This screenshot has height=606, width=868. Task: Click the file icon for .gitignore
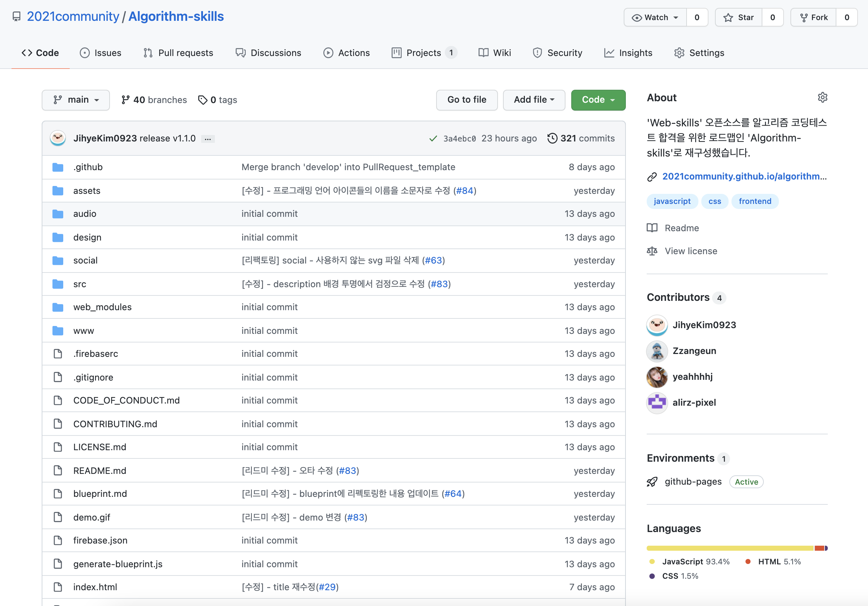tap(58, 377)
